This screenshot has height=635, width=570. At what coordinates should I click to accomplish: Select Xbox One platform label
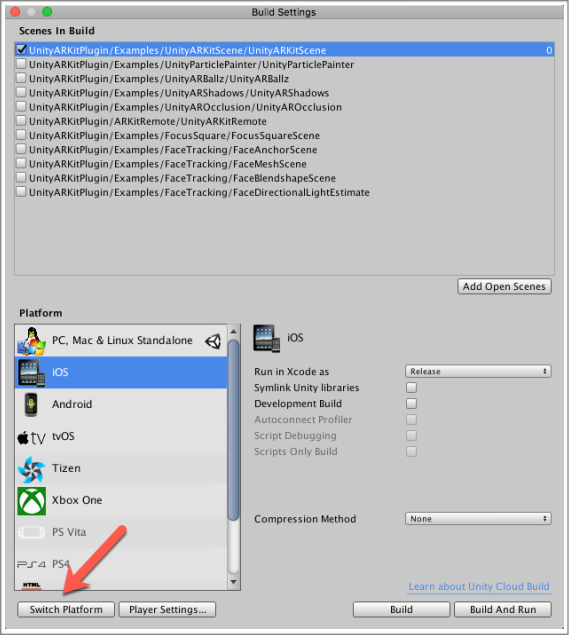pos(77,500)
